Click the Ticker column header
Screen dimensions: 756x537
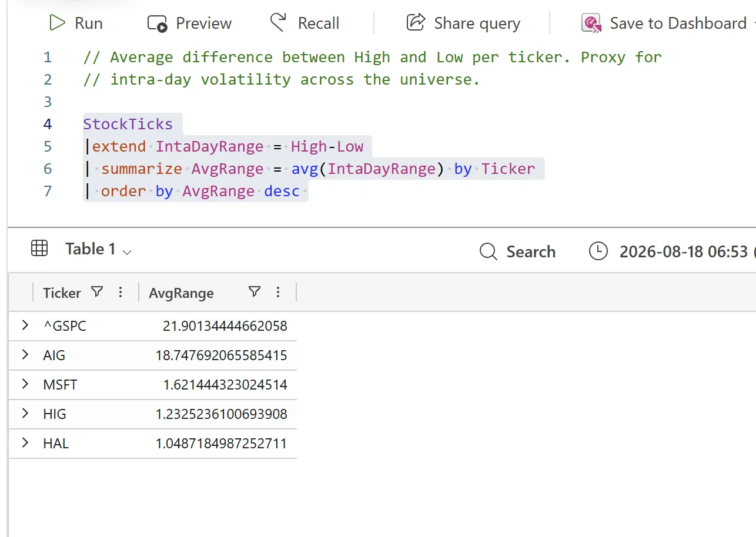(x=62, y=293)
